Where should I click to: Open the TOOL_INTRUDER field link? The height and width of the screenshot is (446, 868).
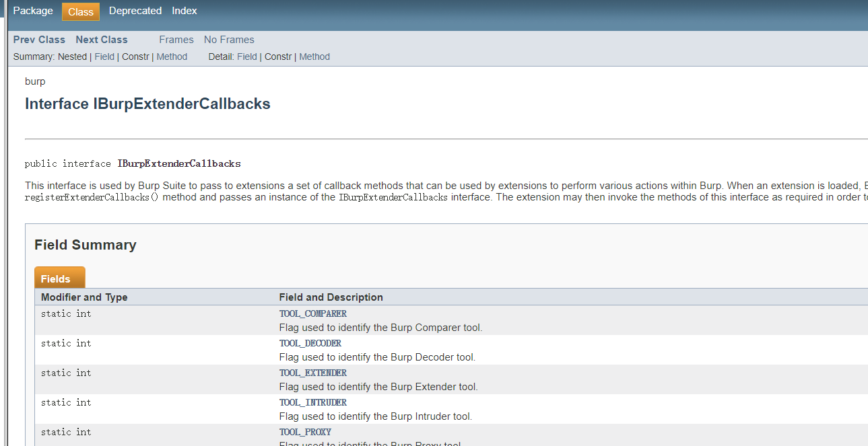click(313, 402)
